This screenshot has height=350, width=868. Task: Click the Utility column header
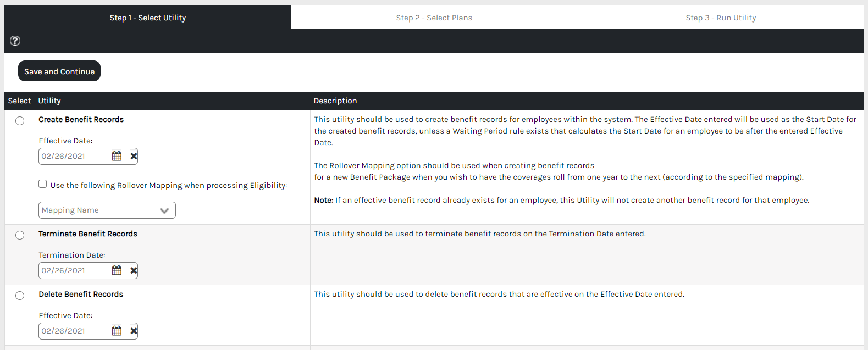coord(49,101)
